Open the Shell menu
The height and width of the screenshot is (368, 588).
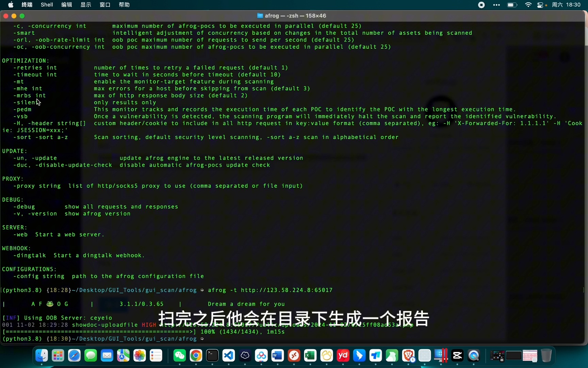47,5
